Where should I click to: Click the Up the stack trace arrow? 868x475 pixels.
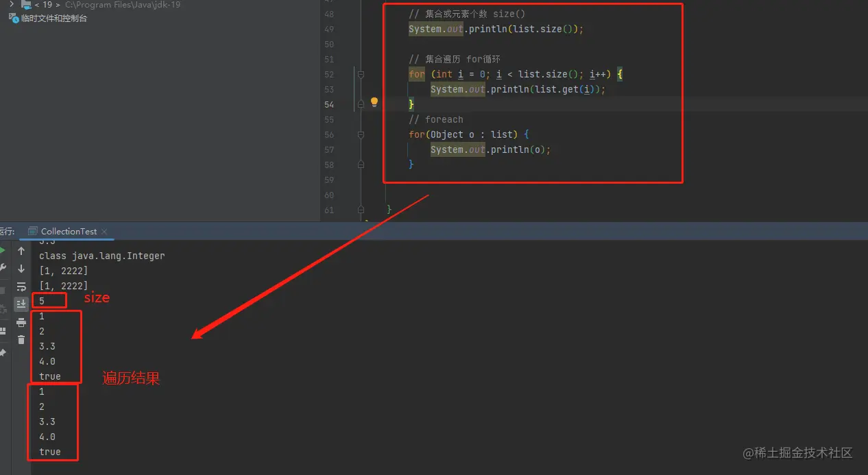pyautogui.click(x=21, y=252)
